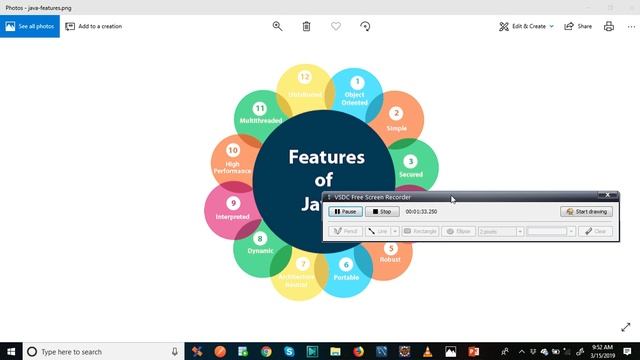Viewport: 640px width, 360px height.
Task: Enter fullscreen with the diagonal arrows icon
Action: (x=626, y=327)
